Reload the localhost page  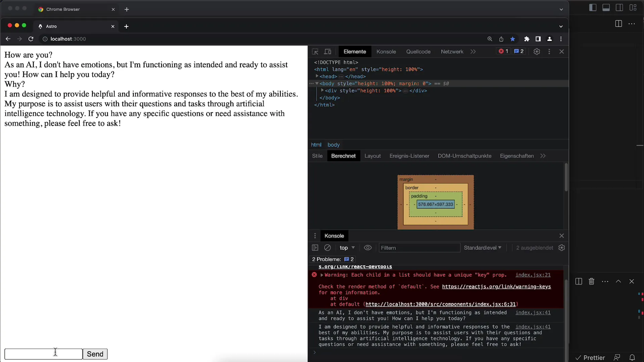31,39
